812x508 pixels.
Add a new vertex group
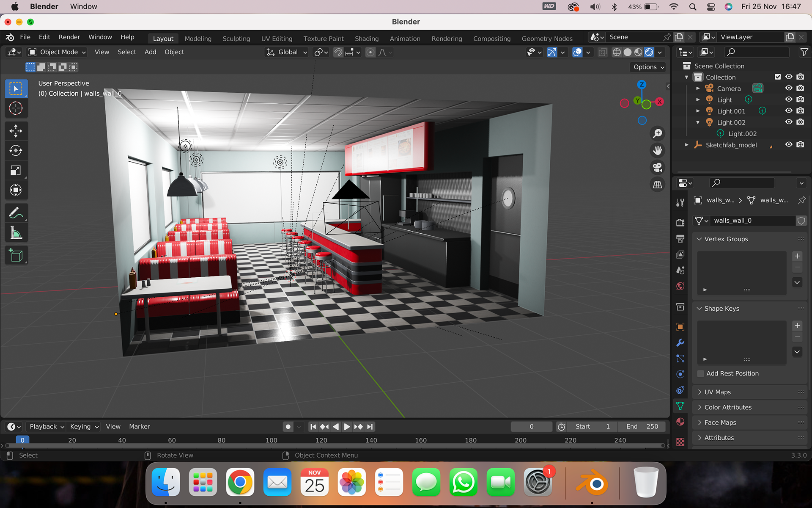[x=797, y=256]
